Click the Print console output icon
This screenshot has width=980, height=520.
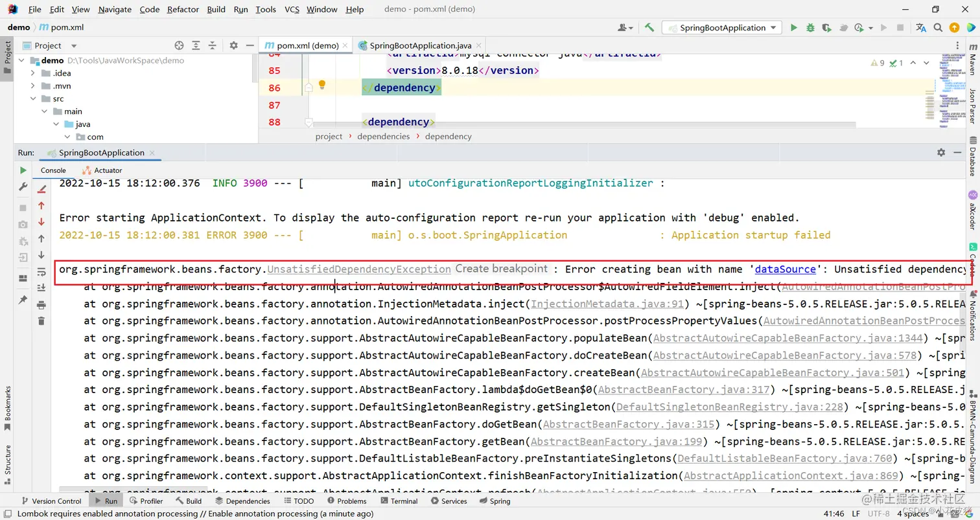pos(41,304)
